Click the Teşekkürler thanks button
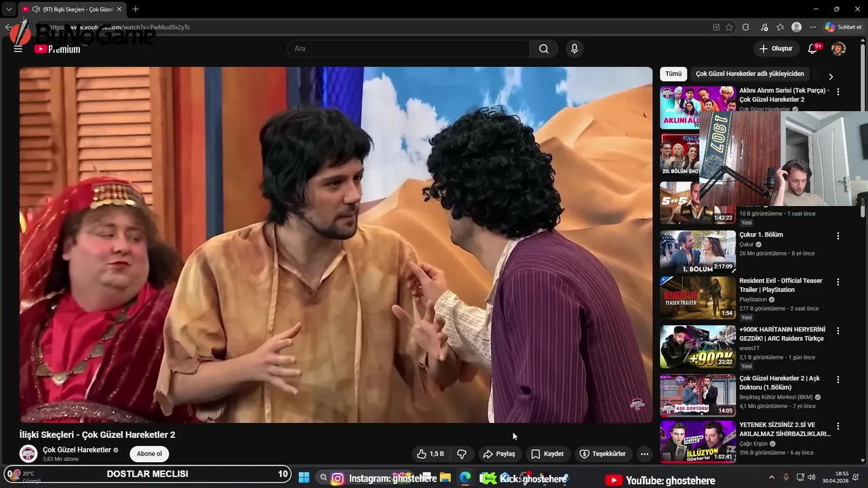 (x=602, y=454)
